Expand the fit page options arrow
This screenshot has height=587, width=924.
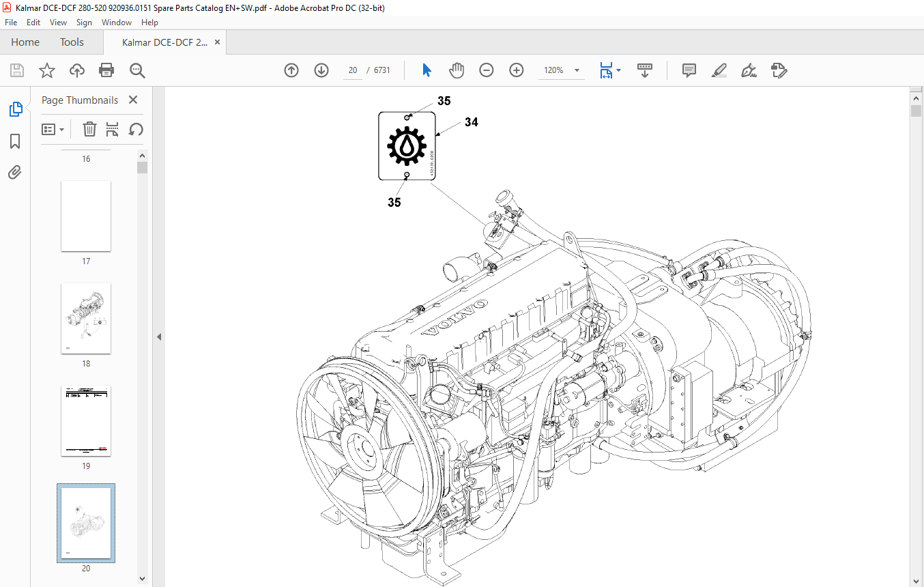tap(618, 70)
